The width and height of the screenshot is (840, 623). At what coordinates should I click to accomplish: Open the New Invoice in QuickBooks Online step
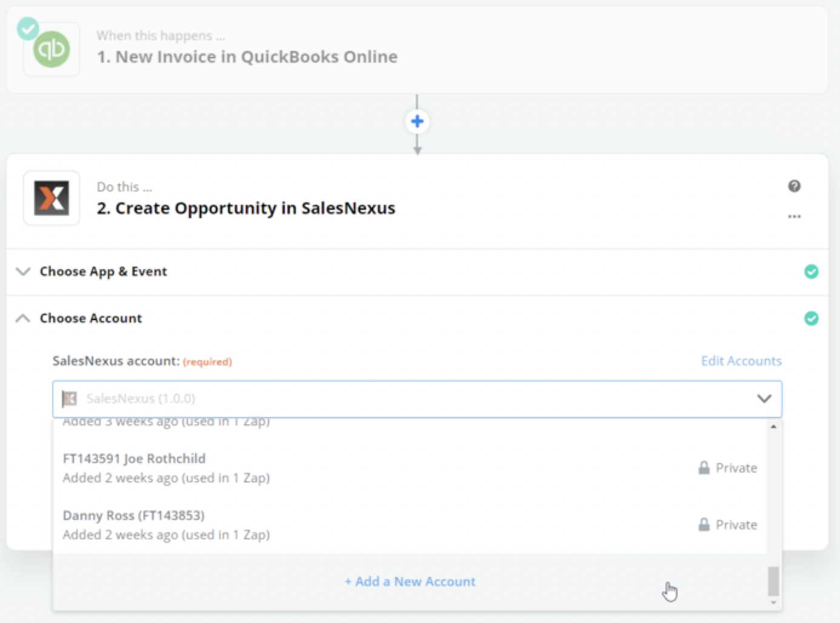pyautogui.click(x=247, y=57)
